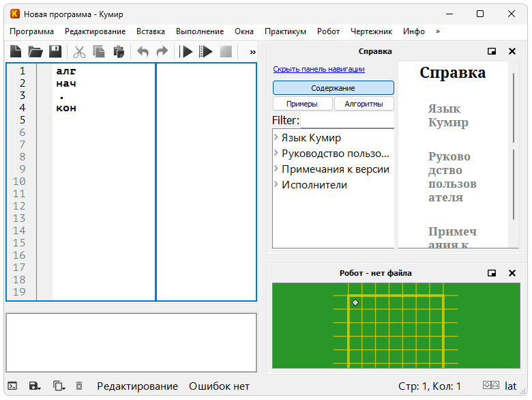This screenshot has width=532, height=400.
Task: Expand hidden menu items with » in menu bar
Action: [x=438, y=31]
